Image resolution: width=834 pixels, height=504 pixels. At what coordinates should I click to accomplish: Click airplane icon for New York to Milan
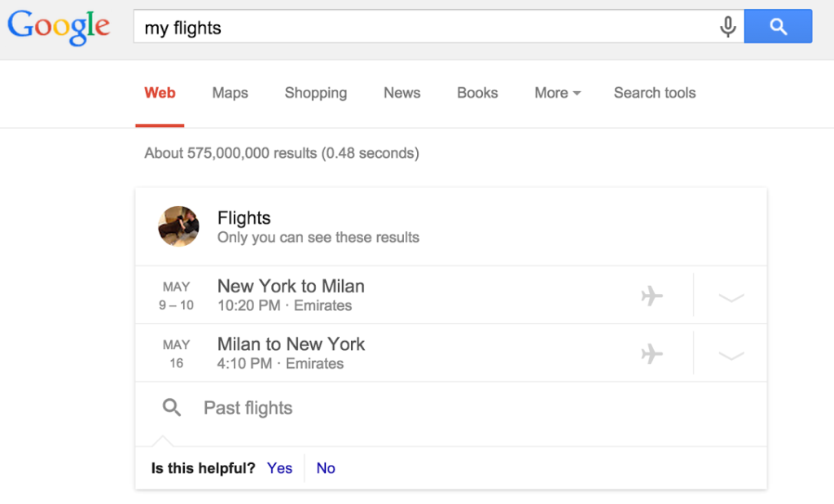pyautogui.click(x=652, y=296)
